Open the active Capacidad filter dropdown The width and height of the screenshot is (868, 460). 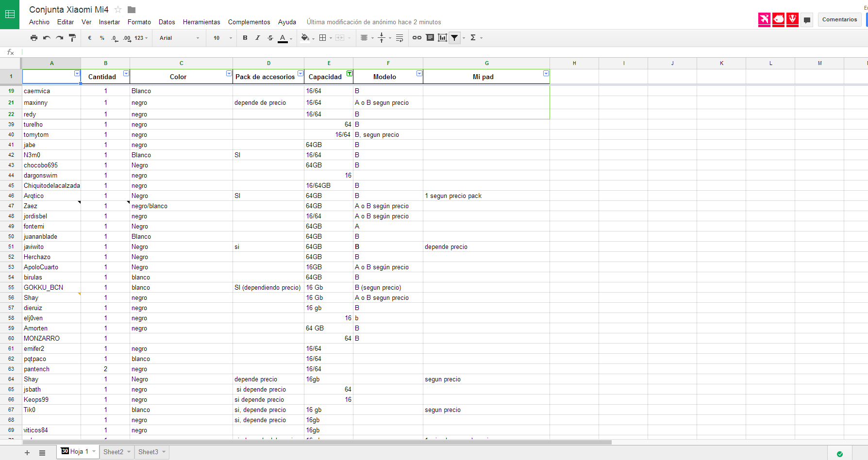pyautogui.click(x=350, y=73)
